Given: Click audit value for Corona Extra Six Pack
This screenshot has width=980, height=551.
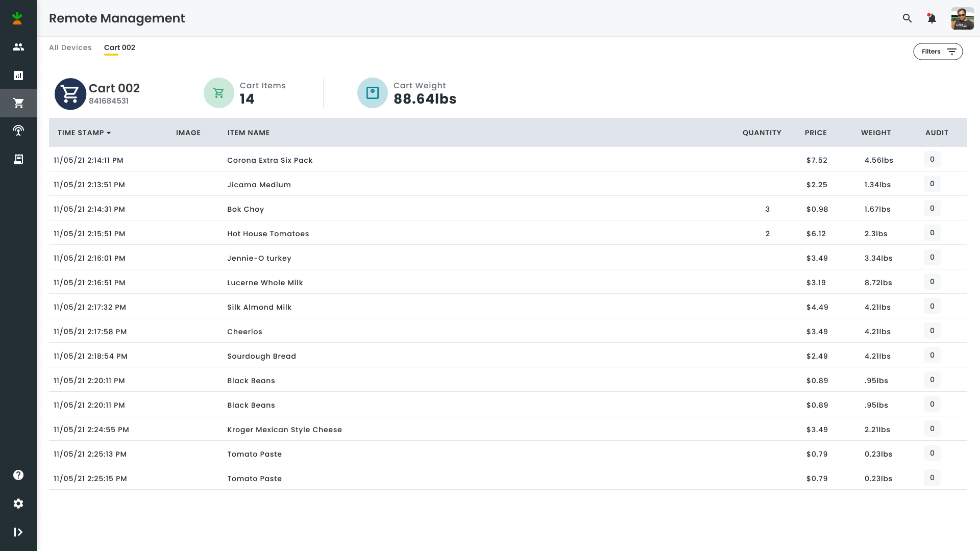Looking at the screenshot, I should point(932,160).
